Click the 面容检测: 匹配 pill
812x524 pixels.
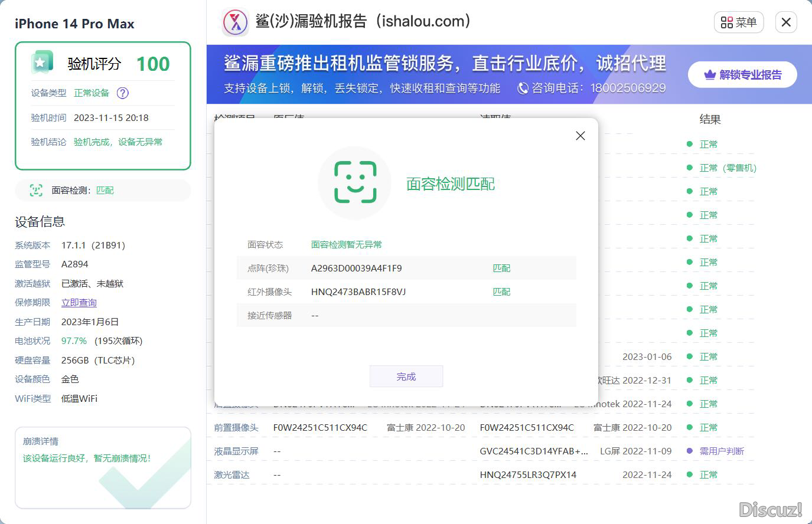click(x=103, y=190)
